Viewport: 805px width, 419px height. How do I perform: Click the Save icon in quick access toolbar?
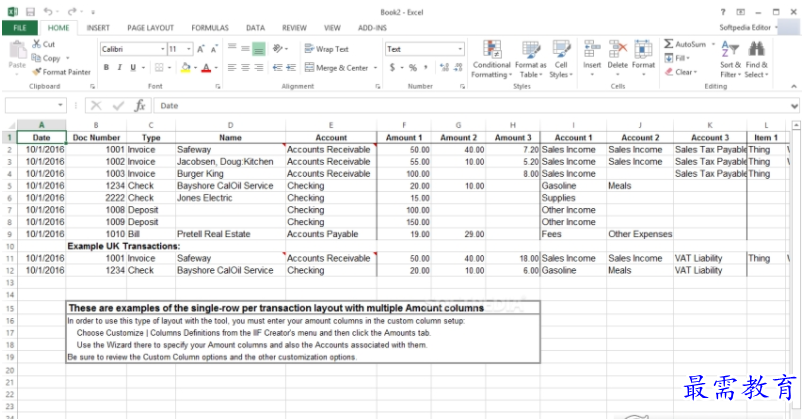point(30,12)
